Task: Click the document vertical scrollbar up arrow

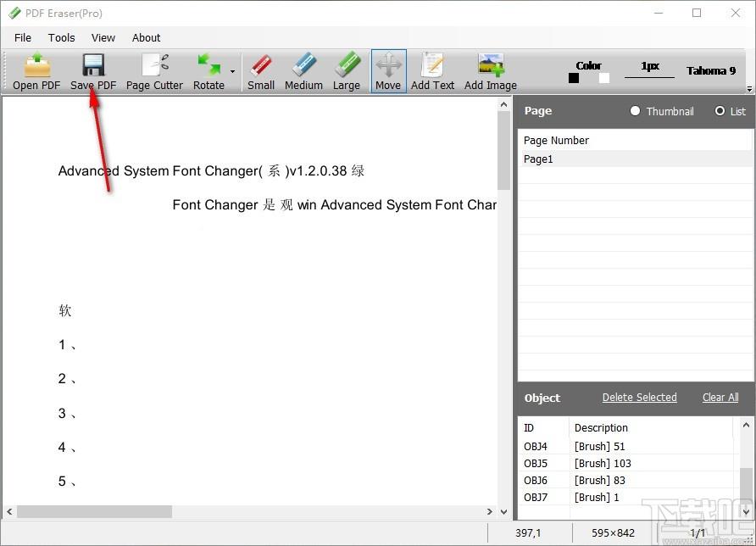Action: [503, 104]
